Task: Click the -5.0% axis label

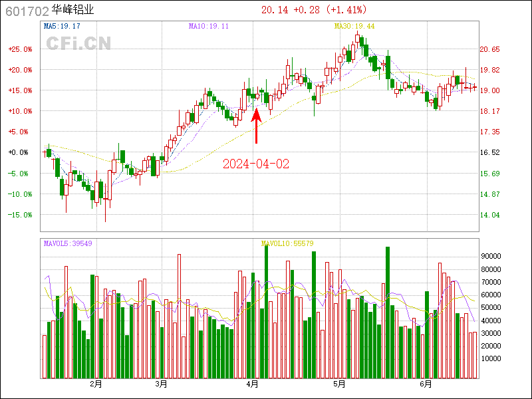Action: pos(19,174)
